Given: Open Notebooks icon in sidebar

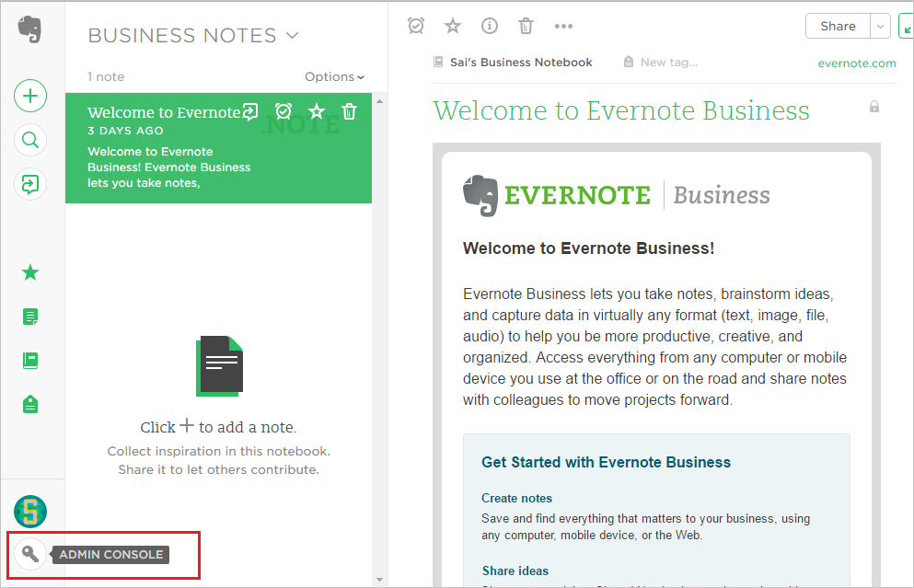Looking at the screenshot, I should 30,360.
